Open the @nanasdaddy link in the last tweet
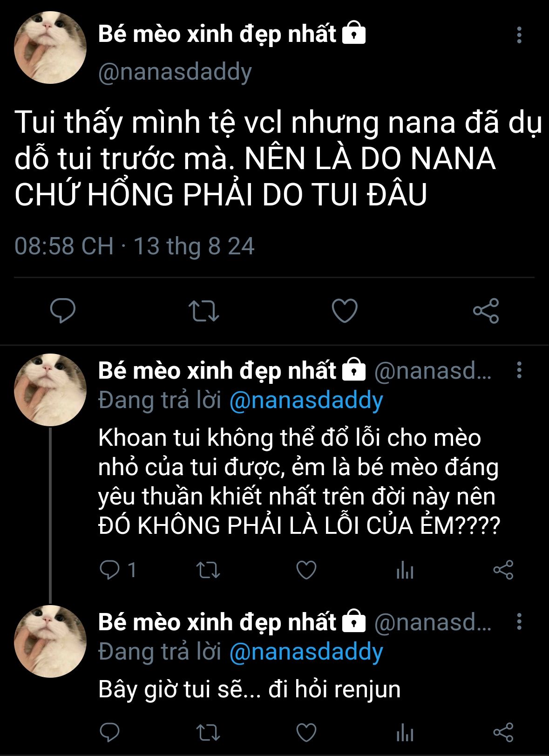The width and height of the screenshot is (549, 756). pyautogui.click(x=306, y=652)
